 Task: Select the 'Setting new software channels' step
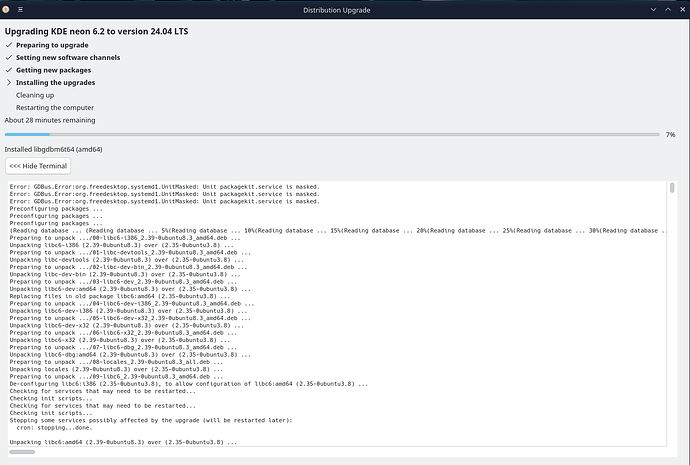click(68, 58)
